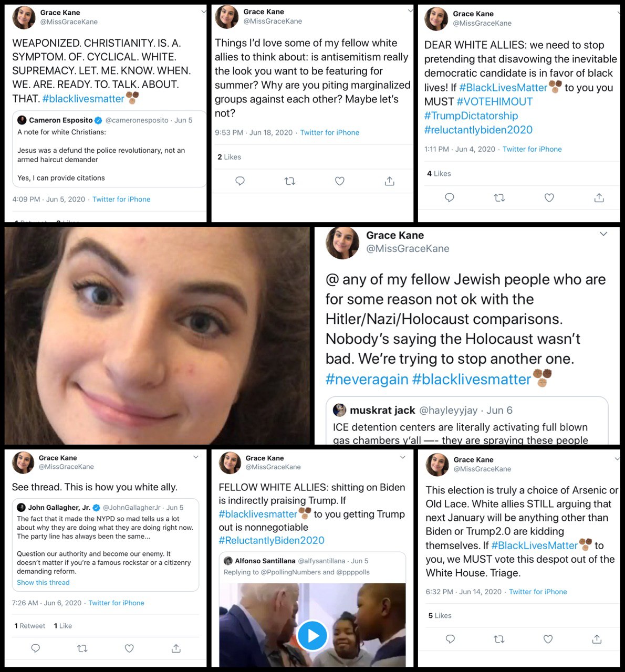Viewport: 625px width, 672px height.
Task: Open the #neveragain hashtag link
Action: point(367,379)
